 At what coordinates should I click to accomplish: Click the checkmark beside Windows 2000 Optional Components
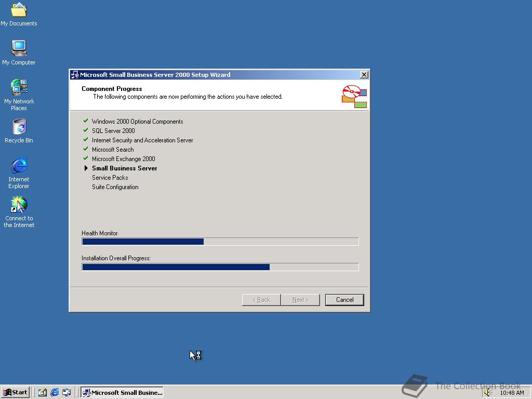pyautogui.click(x=86, y=121)
